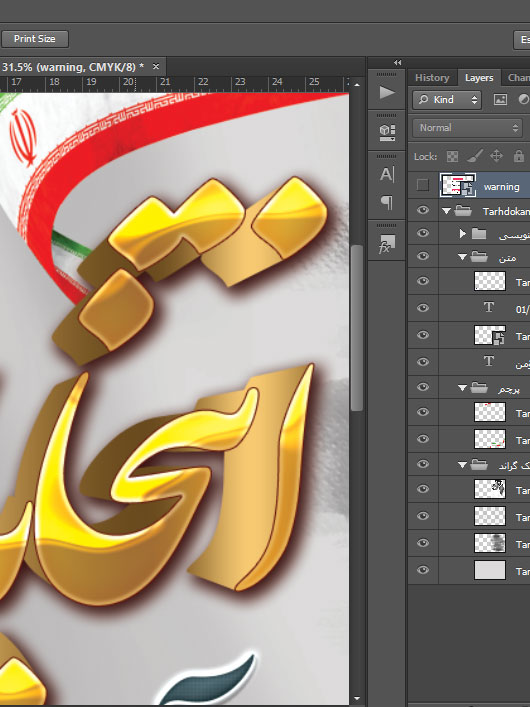The image size is (530, 707).
Task: Collapse the Tarhdokan group arrow
Action: (446, 211)
